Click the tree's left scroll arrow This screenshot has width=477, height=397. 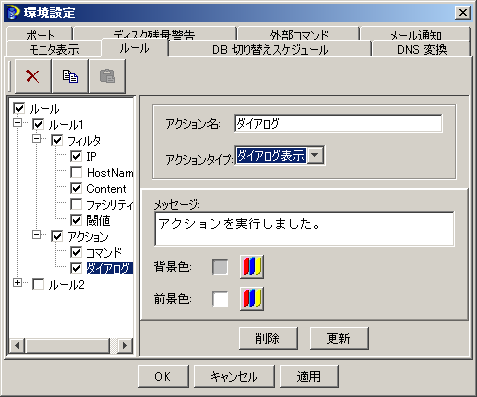[17, 345]
